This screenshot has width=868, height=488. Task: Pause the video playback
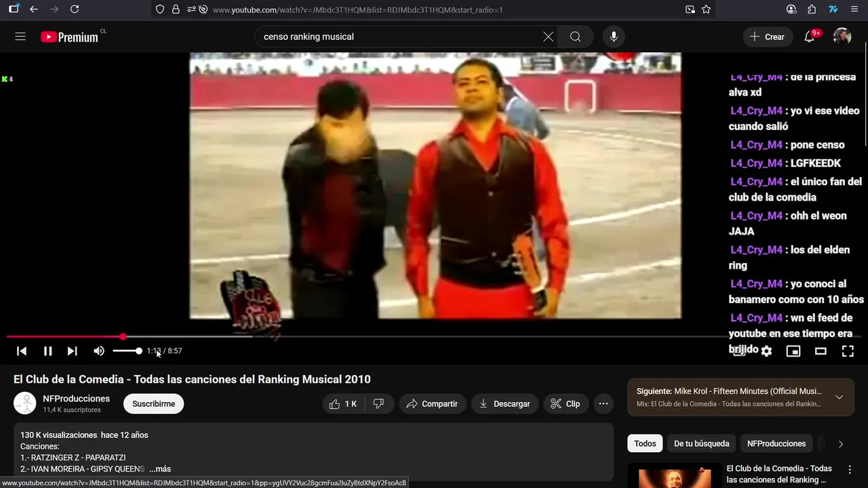click(x=47, y=351)
